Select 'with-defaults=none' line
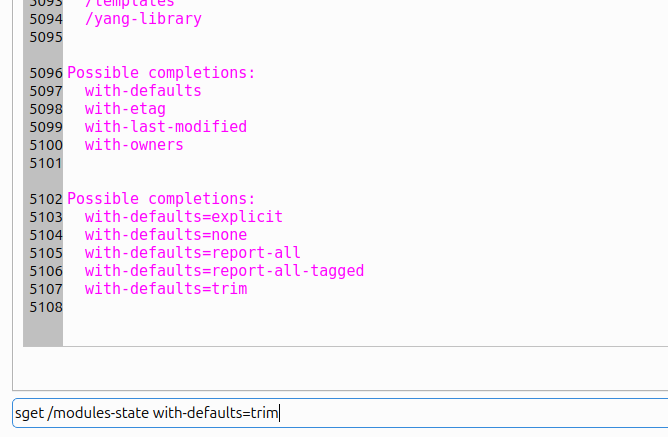 [166, 235]
